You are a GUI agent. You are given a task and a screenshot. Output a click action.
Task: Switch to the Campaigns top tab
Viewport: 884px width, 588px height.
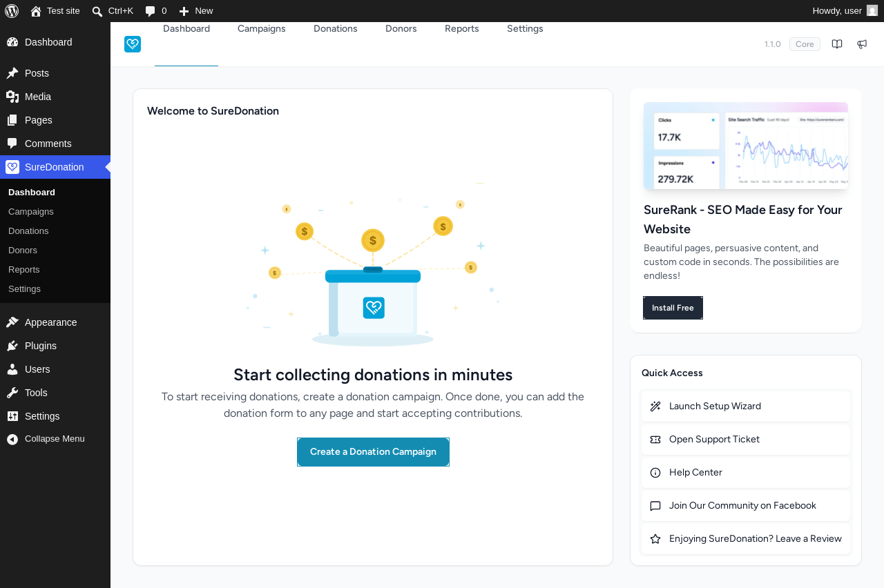pos(262,29)
